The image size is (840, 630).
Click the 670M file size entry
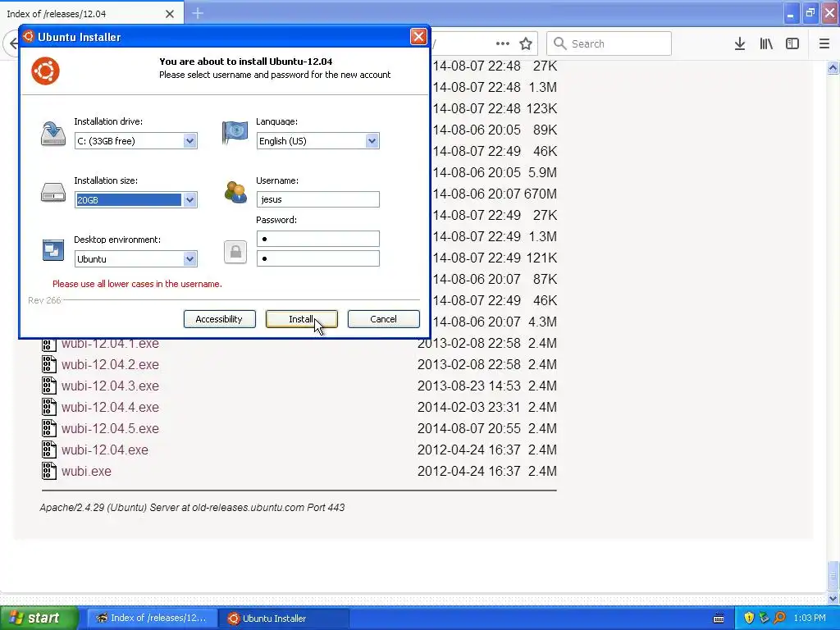pos(540,194)
